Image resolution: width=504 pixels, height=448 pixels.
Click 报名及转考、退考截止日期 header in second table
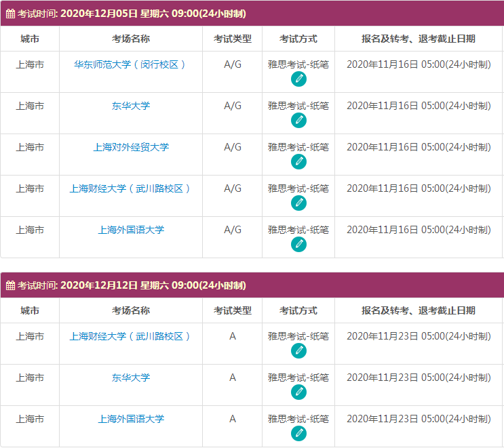[x=419, y=310]
